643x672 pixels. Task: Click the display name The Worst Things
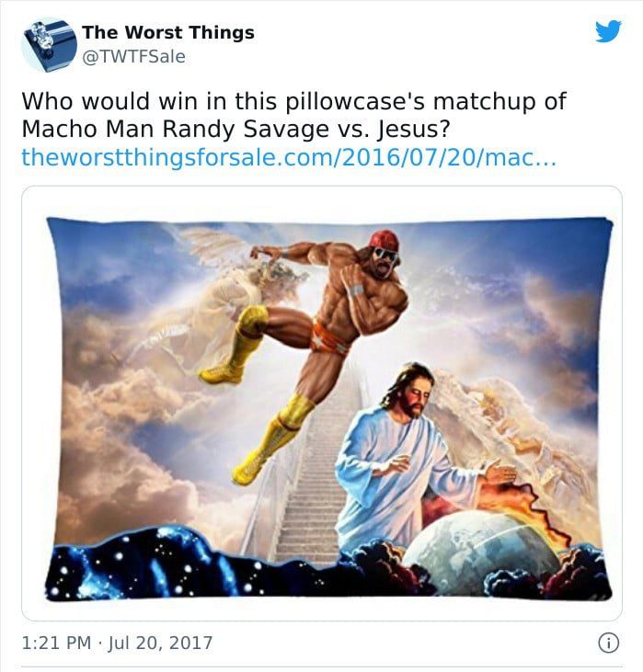[x=168, y=32]
